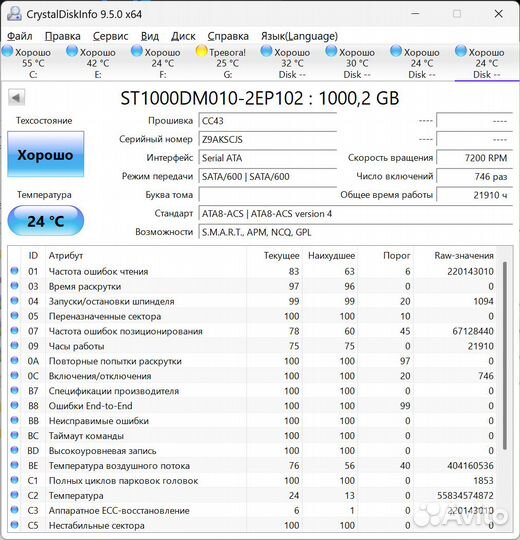Viewport: 520px width, 540px height.
Task: Click the empty Буква тома field
Action: 268,195
